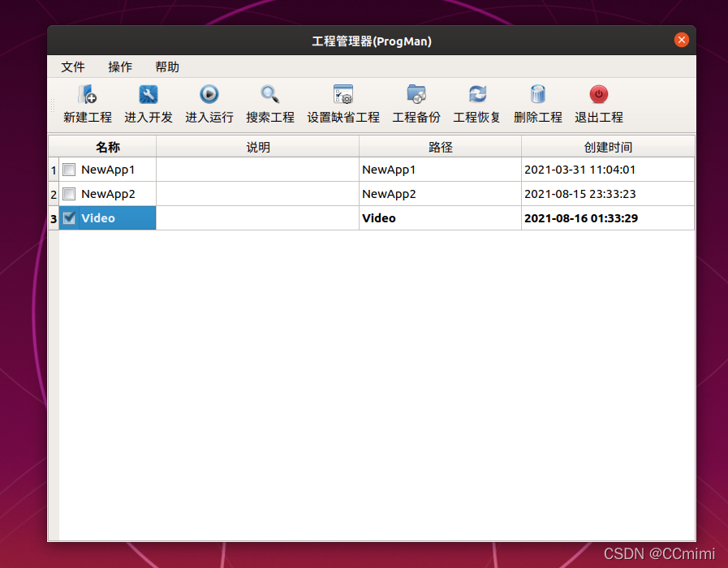Viewport: 728px width, 568px height.
Task: Start Enter Run (进入运行) play icon
Action: [209, 94]
